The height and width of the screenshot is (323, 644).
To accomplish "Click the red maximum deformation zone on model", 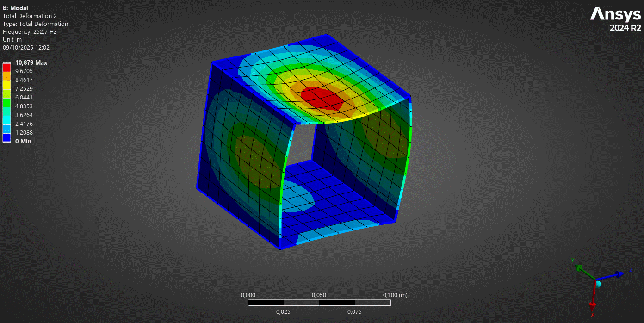I will click(322, 98).
